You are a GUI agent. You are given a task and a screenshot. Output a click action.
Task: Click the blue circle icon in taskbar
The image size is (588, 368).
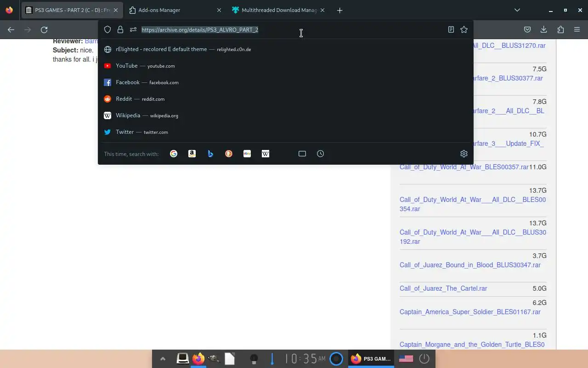(336, 359)
